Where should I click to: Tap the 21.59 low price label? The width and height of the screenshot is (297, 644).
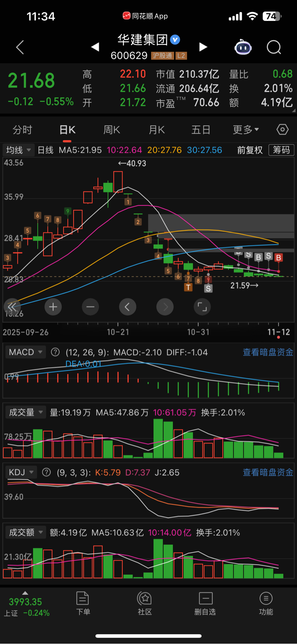pos(244,285)
